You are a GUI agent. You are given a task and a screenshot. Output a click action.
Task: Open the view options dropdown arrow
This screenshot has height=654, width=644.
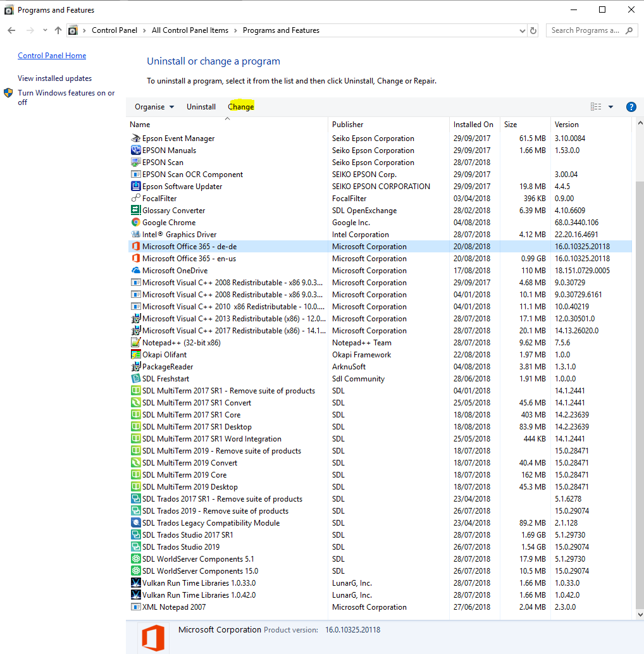[x=610, y=107]
